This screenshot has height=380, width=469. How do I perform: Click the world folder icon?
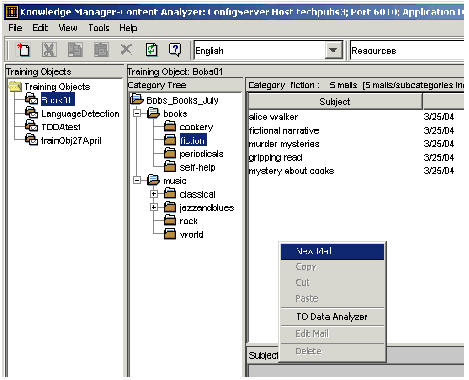pyautogui.click(x=170, y=234)
